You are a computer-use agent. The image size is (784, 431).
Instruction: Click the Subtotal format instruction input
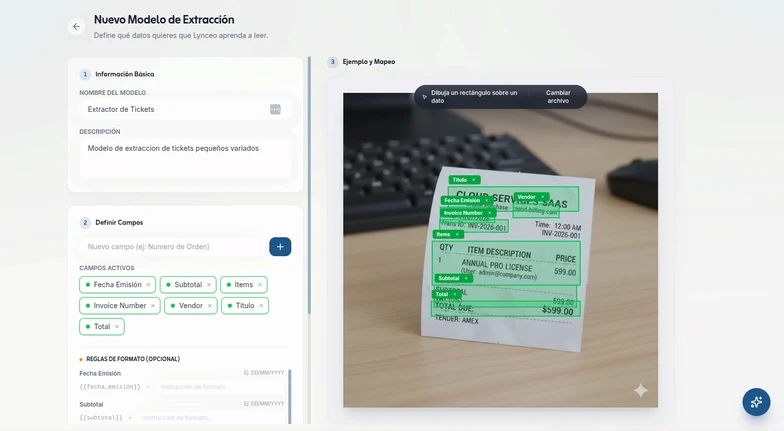211,418
